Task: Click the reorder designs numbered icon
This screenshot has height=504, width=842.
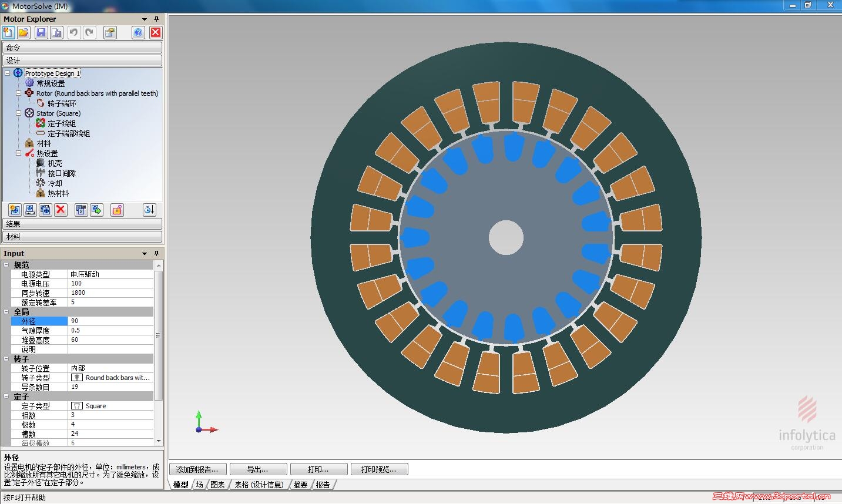Action: (x=81, y=210)
